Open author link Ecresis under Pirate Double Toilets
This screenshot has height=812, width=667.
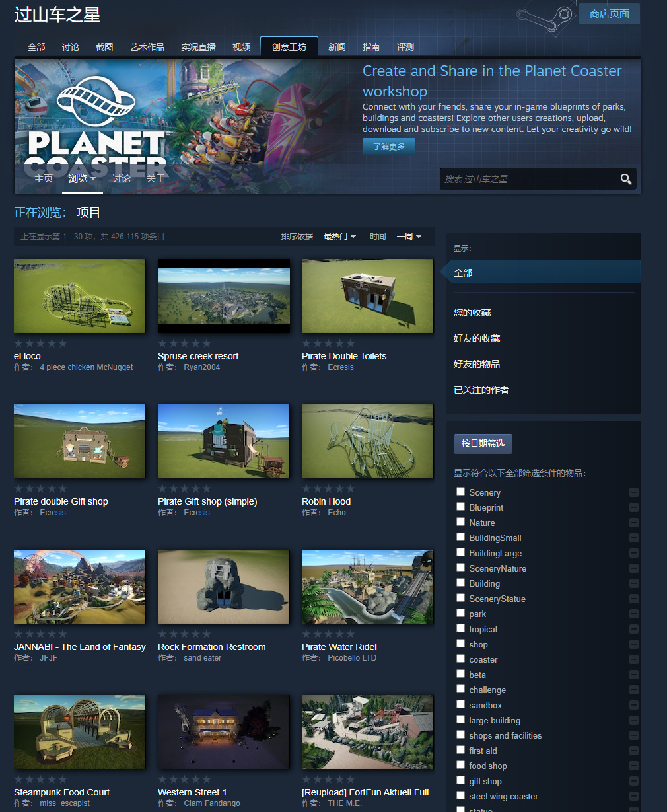coord(341,367)
